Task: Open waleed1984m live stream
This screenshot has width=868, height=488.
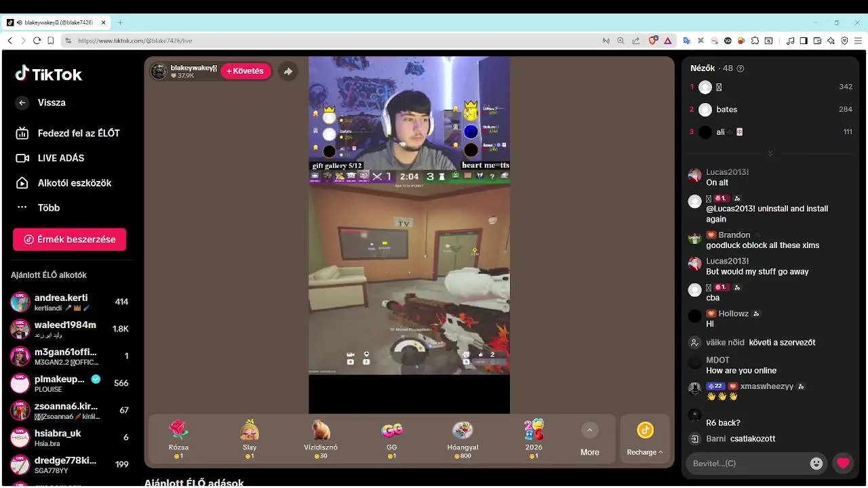Action: click(x=70, y=329)
